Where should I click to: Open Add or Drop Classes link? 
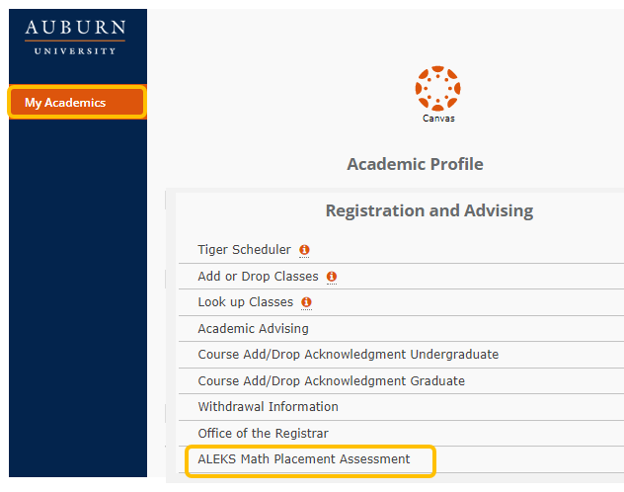258,276
